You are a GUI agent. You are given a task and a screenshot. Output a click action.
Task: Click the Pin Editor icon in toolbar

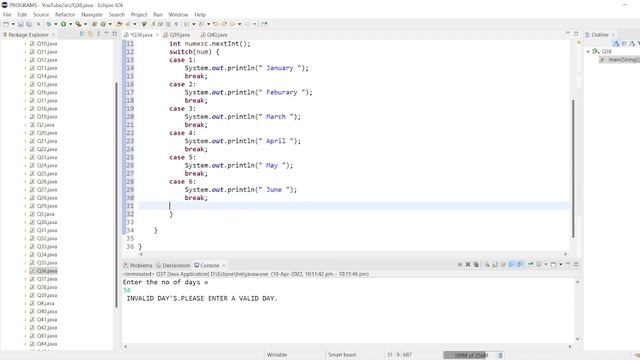[264, 24]
